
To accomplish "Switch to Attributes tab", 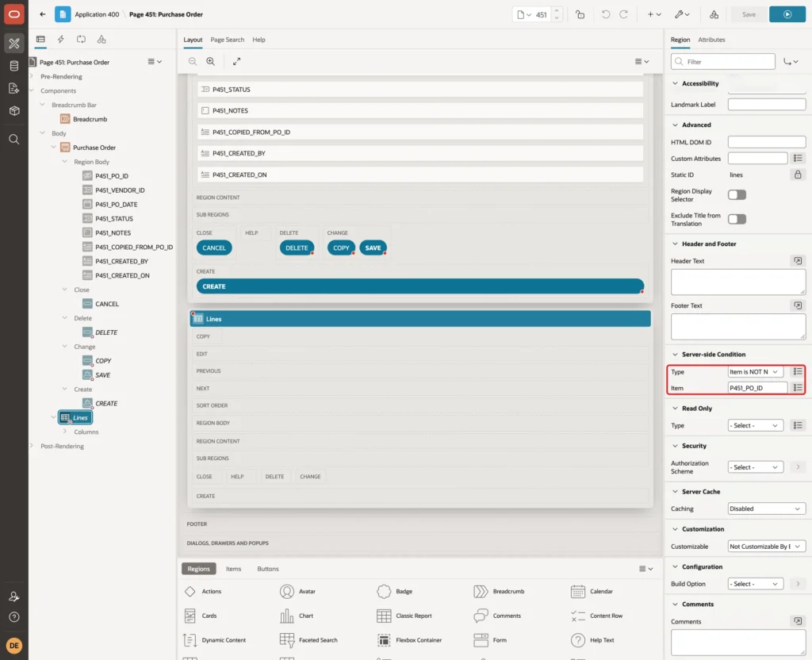I will click(x=711, y=40).
